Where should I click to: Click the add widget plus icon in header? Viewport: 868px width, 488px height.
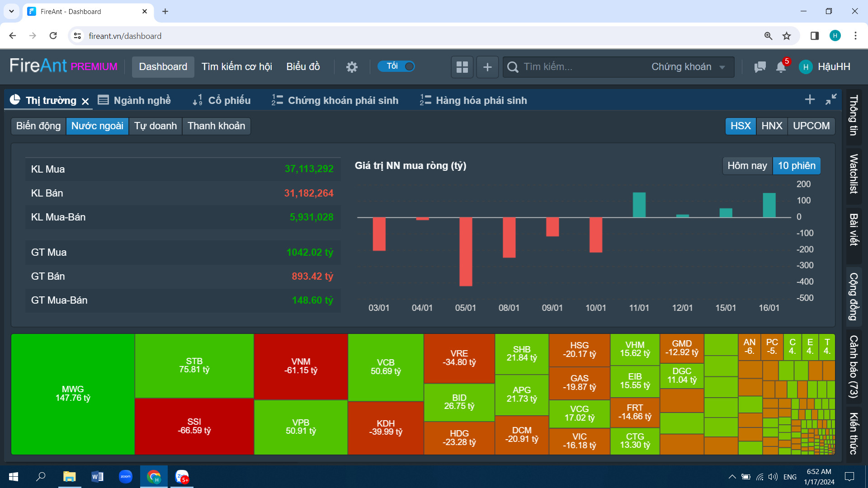pyautogui.click(x=487, y=67)
